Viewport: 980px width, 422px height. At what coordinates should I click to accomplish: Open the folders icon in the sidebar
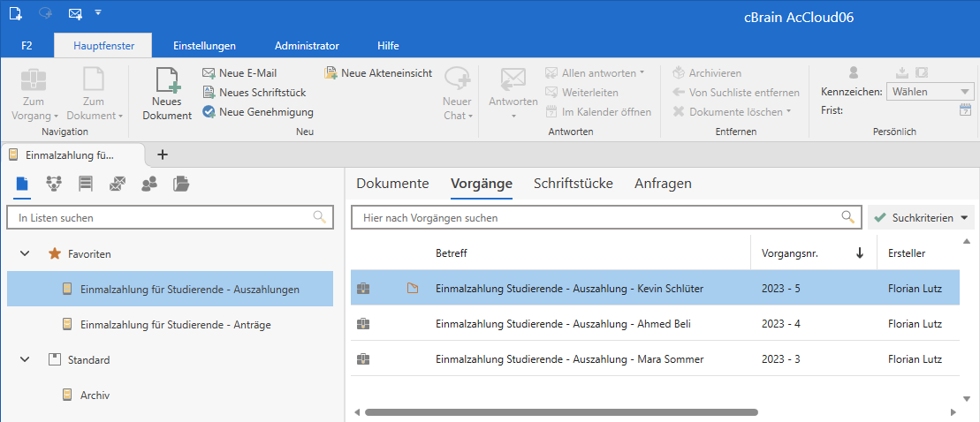tap(181, 184)
